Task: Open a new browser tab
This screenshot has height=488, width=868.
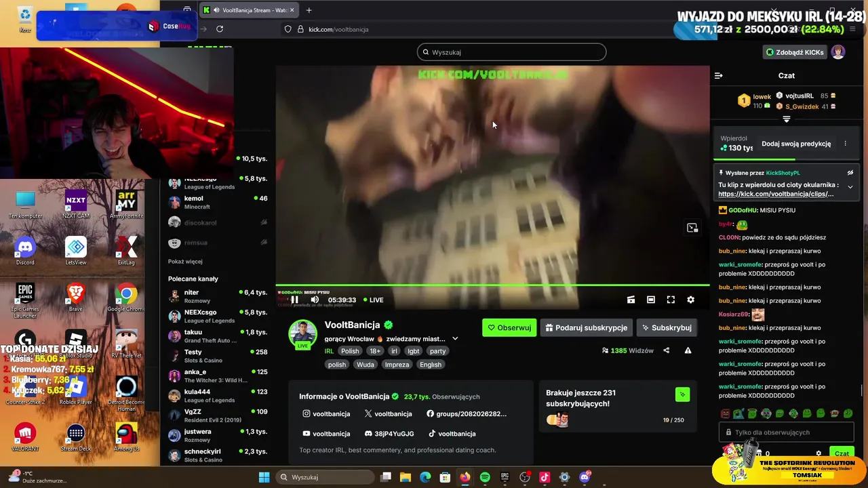Action: (309, 10)
